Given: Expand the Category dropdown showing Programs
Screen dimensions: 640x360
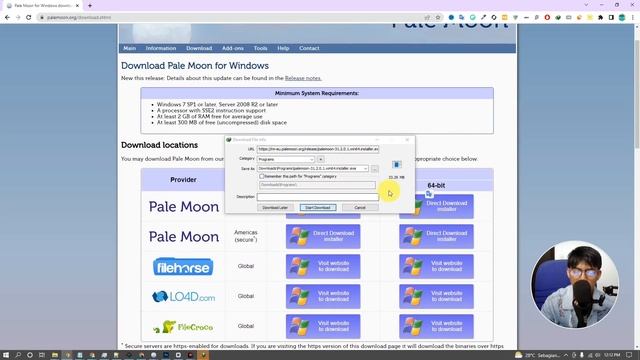Looking at the screenshot, I should 286,159.
